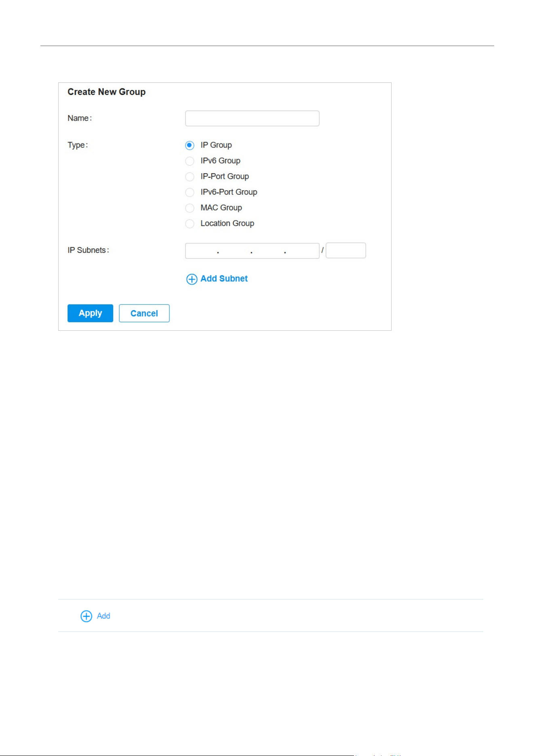Viewport: 535px width, 756px height.
Task: Select the IPv6 Group radio button
Action: [190, 161]
